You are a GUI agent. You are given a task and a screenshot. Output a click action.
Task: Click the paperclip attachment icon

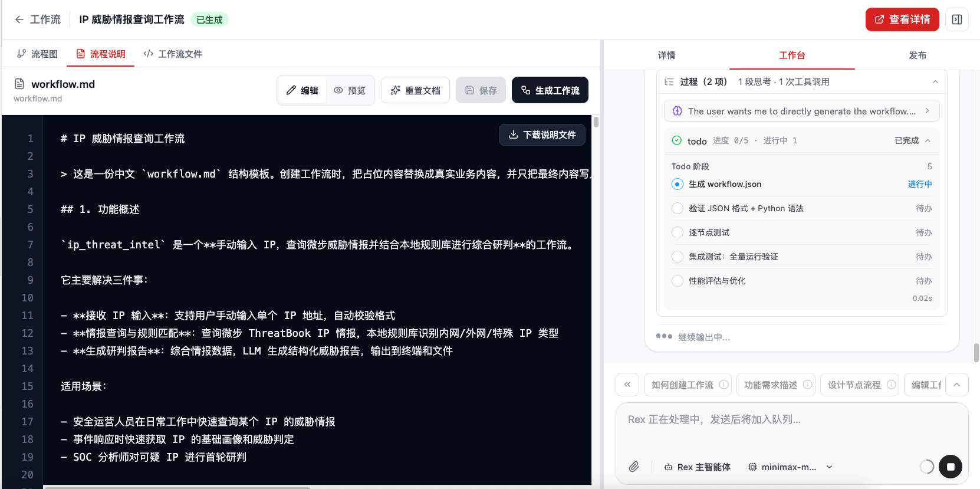coord(634,467)
